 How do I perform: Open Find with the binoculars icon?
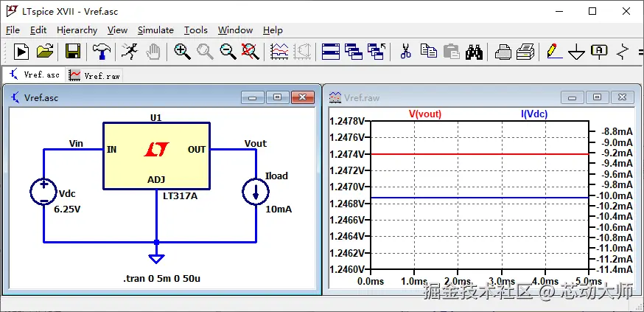pos(474,52)
